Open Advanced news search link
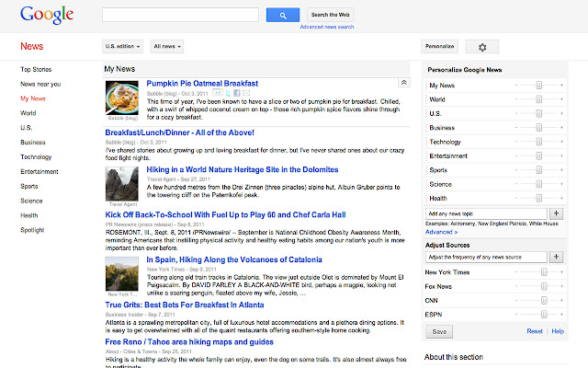This screenshot has height=368, width=588. coord(327,27)
